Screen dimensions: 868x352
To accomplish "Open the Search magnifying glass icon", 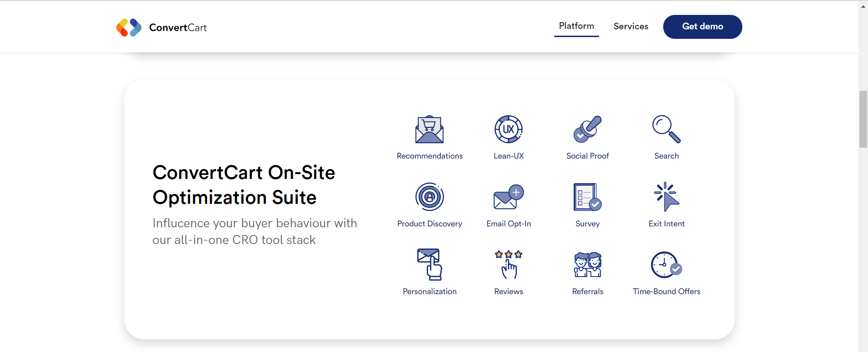I will click(666, 129).
